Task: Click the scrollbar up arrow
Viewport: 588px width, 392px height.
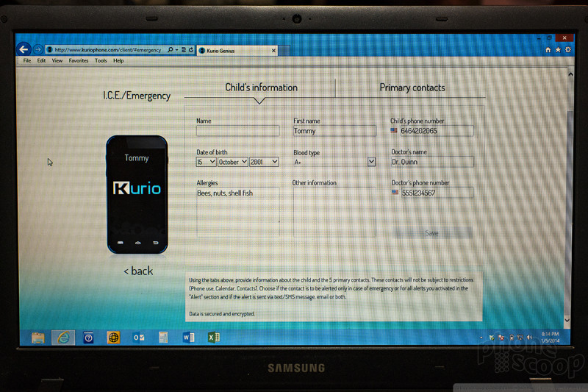Action: pos(571,74)
